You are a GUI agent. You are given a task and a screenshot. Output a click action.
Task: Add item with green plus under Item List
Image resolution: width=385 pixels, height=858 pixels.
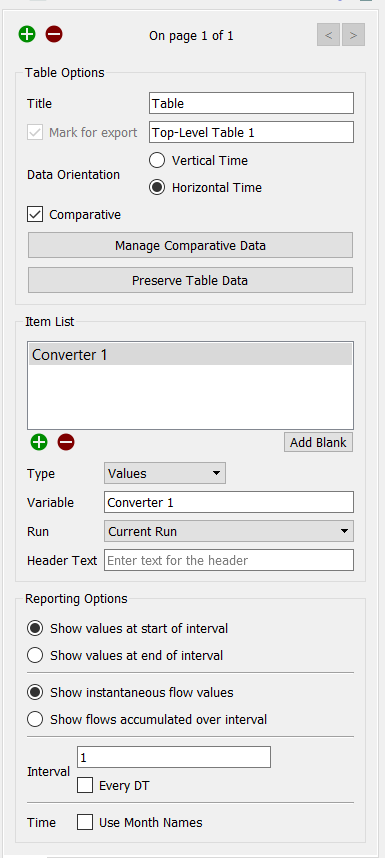39,442
